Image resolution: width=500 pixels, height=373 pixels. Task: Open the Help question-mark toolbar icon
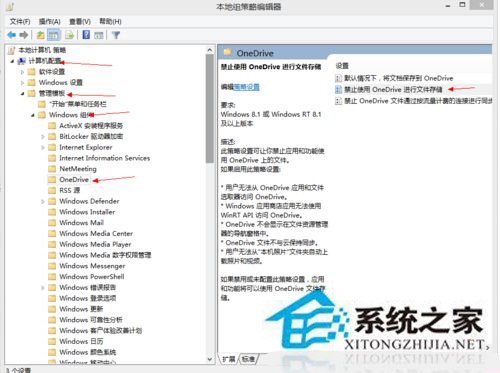point(86,35)
